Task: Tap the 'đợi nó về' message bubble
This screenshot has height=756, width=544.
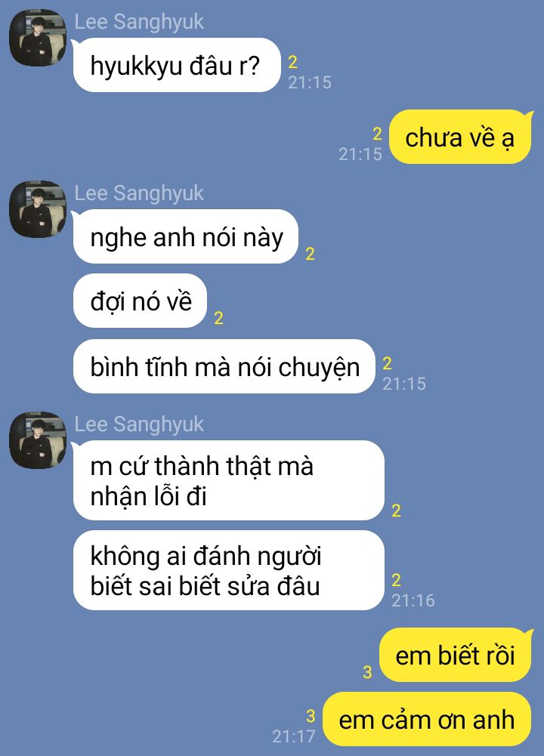Action: 140,301
